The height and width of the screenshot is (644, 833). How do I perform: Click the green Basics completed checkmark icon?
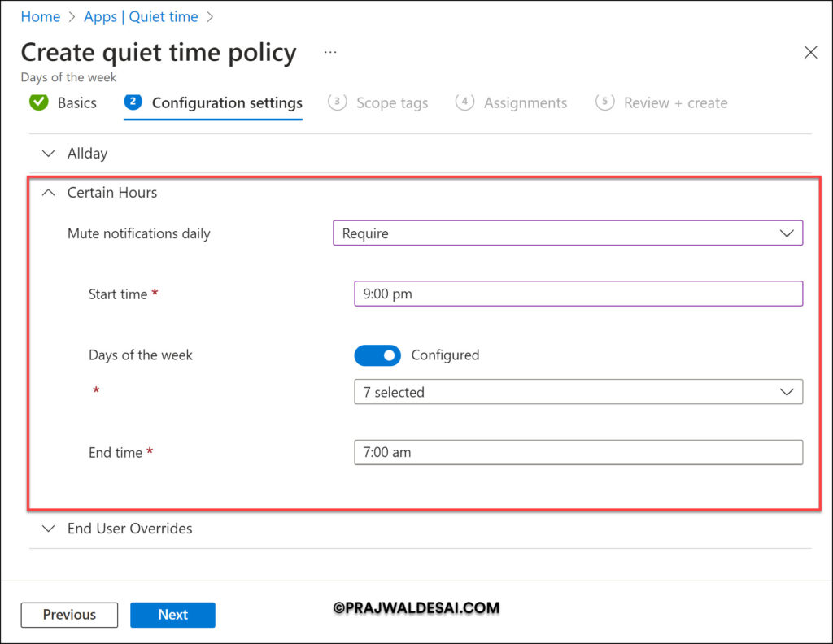click(39, 102)
